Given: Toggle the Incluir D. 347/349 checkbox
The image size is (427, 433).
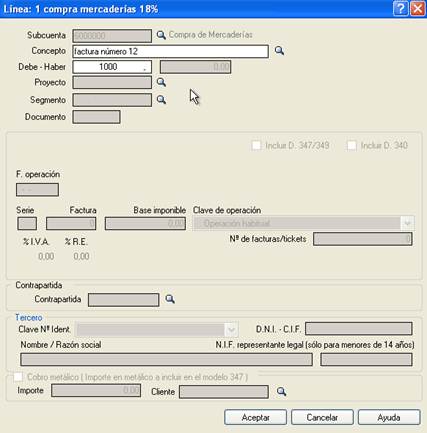Looking at the screenshot, I should point(256,145).
